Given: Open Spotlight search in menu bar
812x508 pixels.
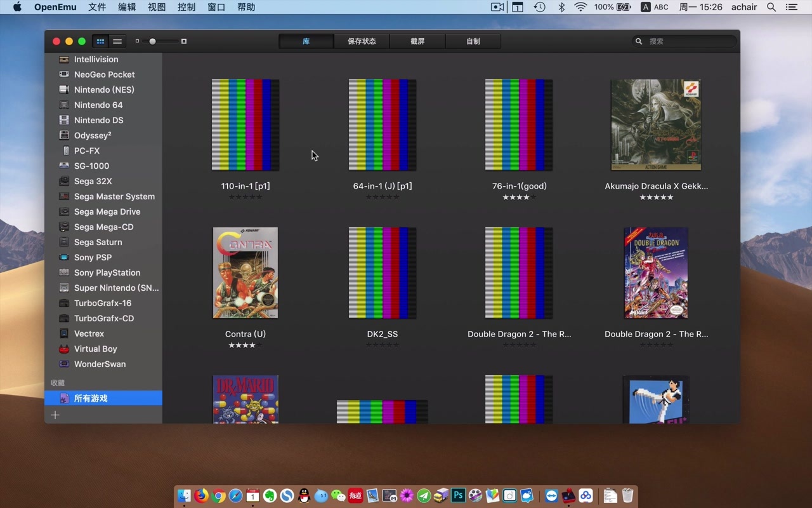Looking at the screenshot, I should (771, 7).
